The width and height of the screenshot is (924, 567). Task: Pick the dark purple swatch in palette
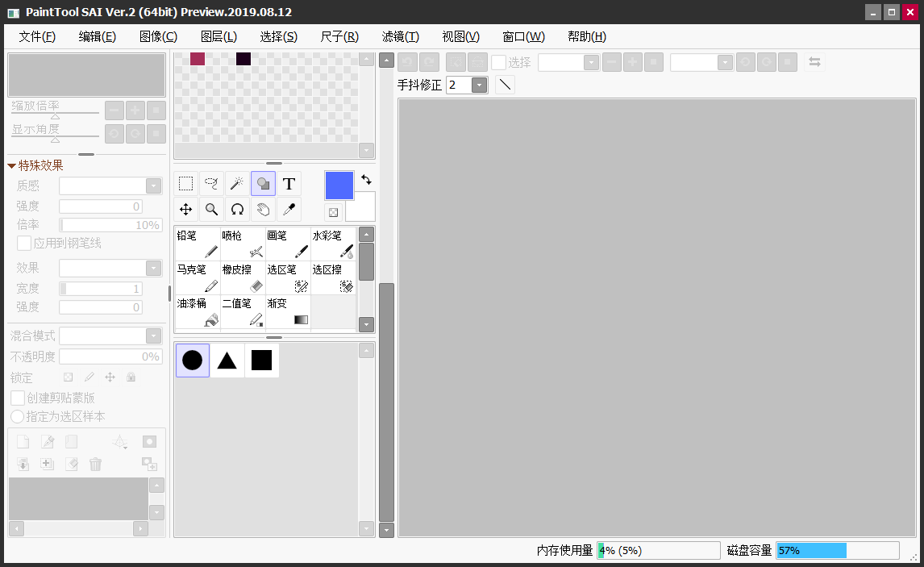click(243, 58)
